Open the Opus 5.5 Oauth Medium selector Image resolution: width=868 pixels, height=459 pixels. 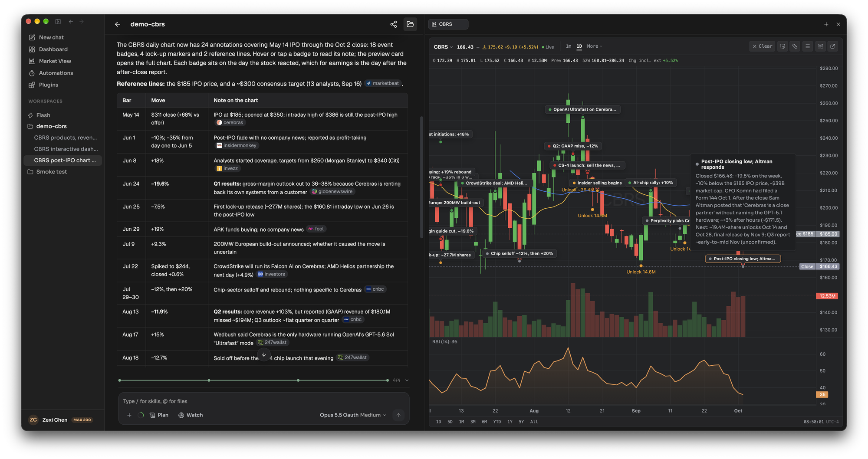pos(353,415)
